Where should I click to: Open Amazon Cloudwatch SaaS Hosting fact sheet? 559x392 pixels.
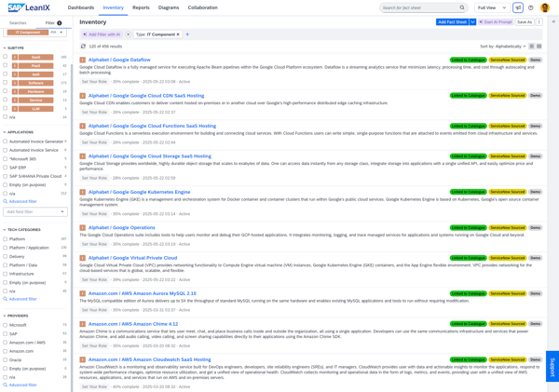tap(150, 359)
